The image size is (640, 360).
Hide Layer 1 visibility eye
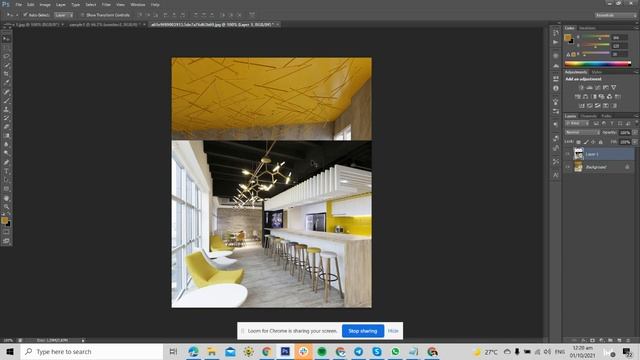(x=568, y=154)
